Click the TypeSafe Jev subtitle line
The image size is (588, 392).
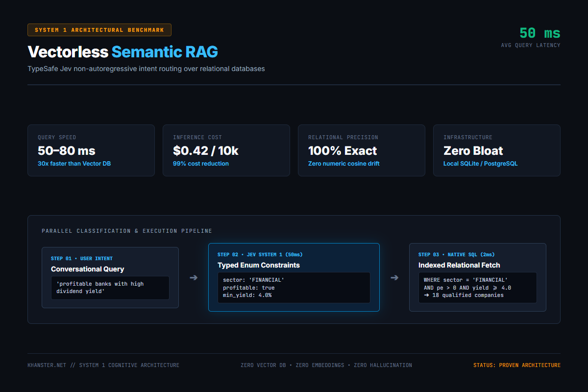(147, 69)
